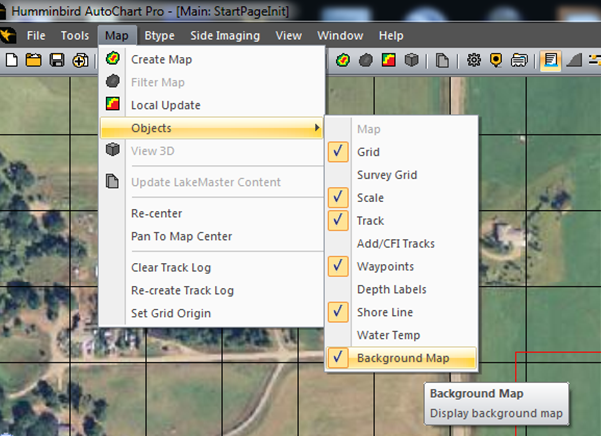This screenshot has height=436, width=601.
Task: Click the Create Map icon in the toolbar
Action: click(x=343, y=60)
